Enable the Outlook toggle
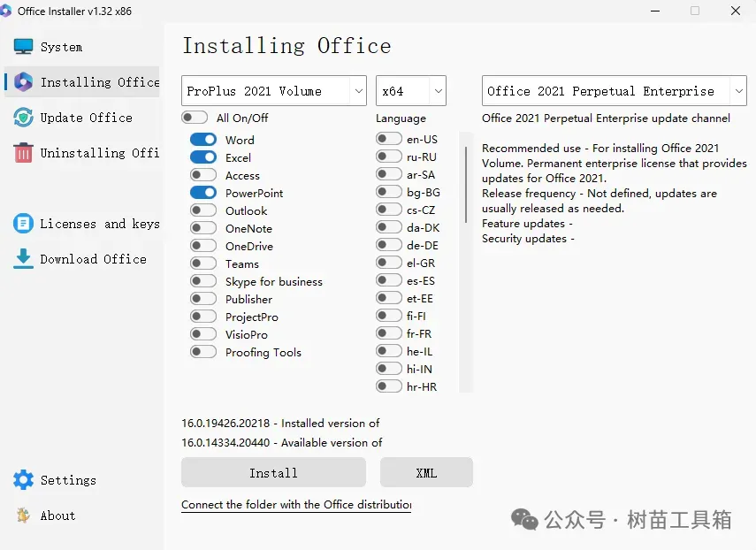This screenshot has height=550, width=756. 203,210
